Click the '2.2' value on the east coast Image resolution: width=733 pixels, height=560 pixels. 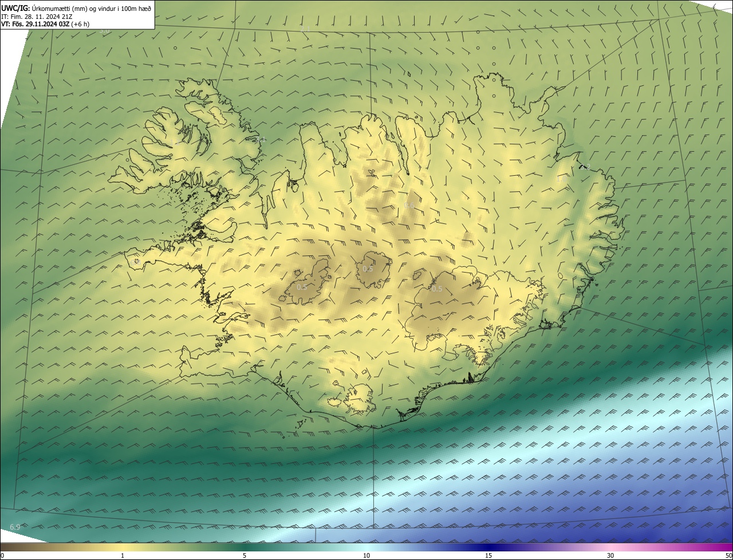585,167
